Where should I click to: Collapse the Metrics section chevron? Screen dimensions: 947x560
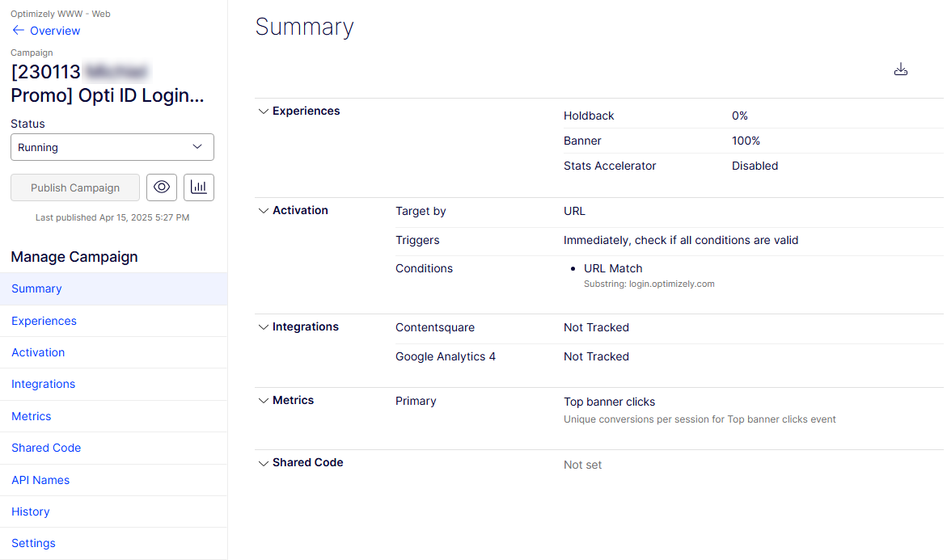[x=264, y=401]
